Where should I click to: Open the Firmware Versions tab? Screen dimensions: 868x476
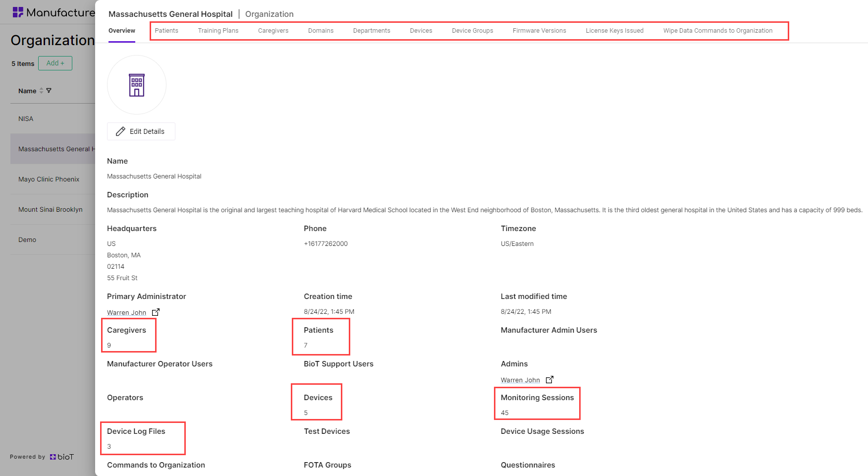(x=540, y=31)
